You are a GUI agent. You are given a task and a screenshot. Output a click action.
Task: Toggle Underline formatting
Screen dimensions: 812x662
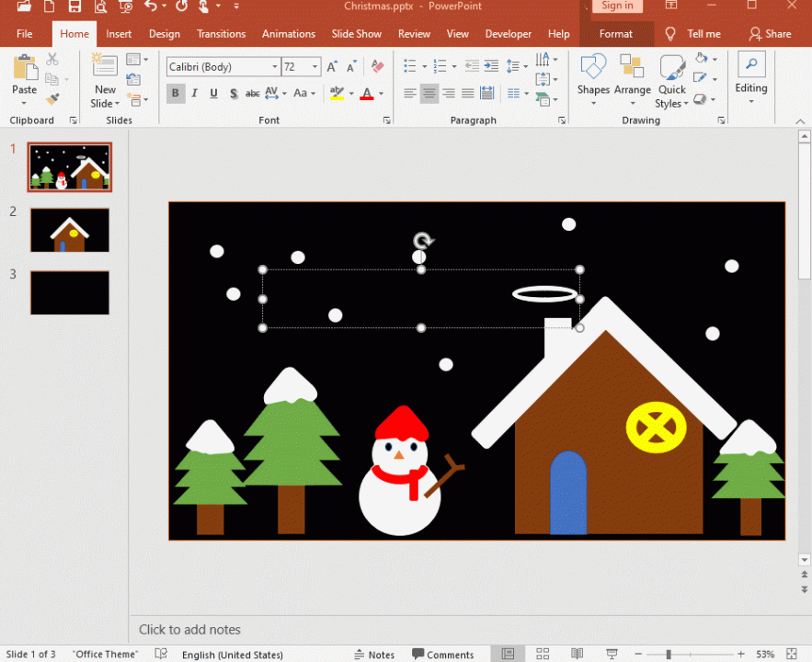click(214, 93)
